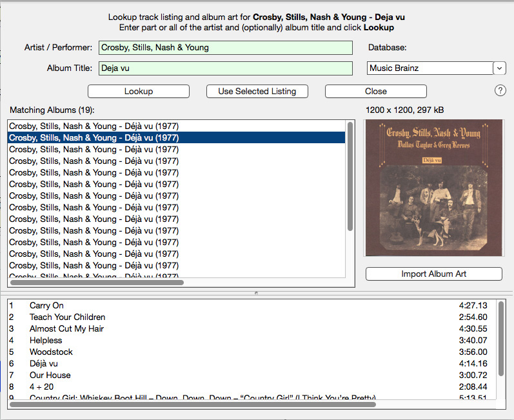Click the Woodstock track row
This screenshot has height=420, width=514.
click(x=51, y=352)
